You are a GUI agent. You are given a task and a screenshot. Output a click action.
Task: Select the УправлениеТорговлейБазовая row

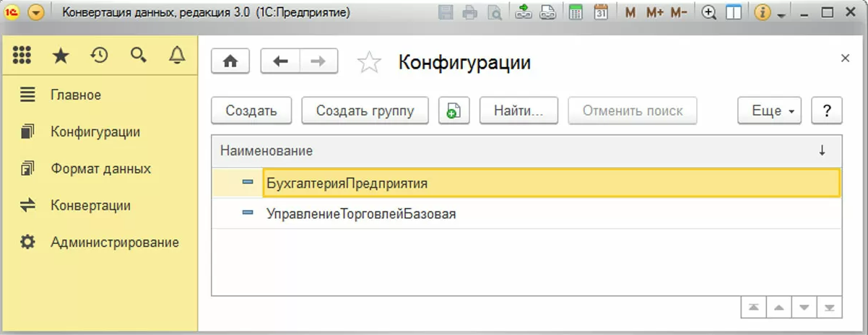tap(361, 214)
